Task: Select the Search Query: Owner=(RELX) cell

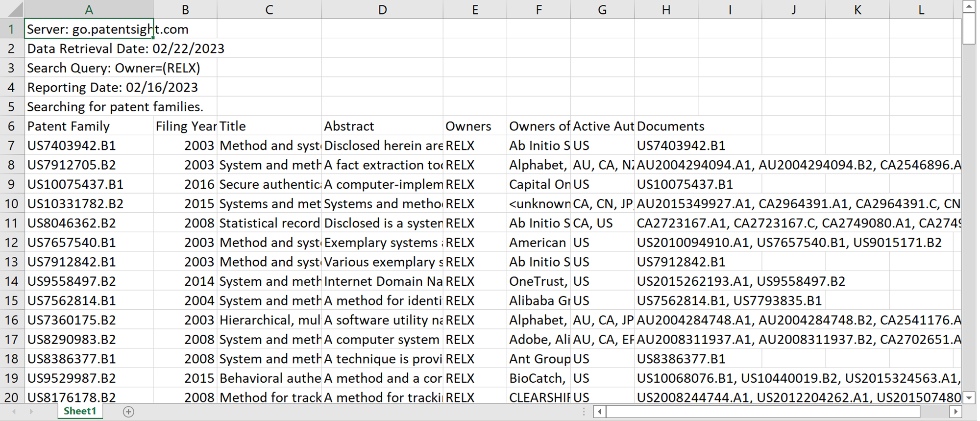Action: pyautogui.click(x=89, y=68)
